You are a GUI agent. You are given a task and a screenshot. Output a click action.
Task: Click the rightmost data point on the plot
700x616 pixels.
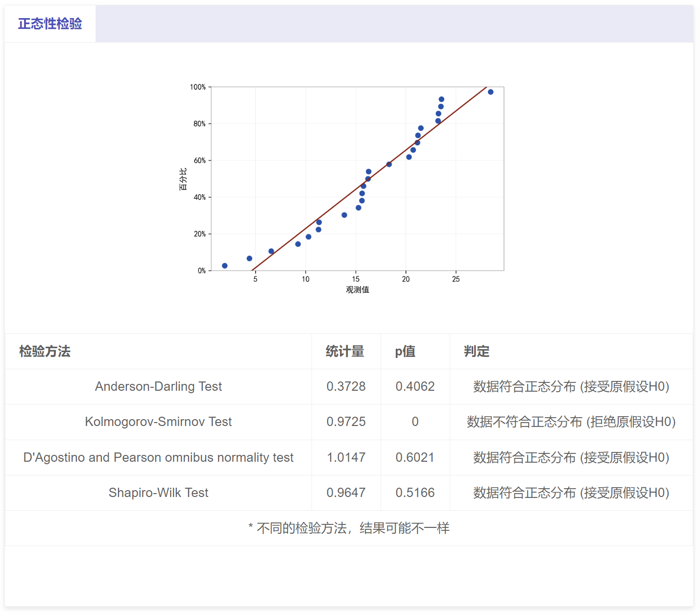(490, 92)
